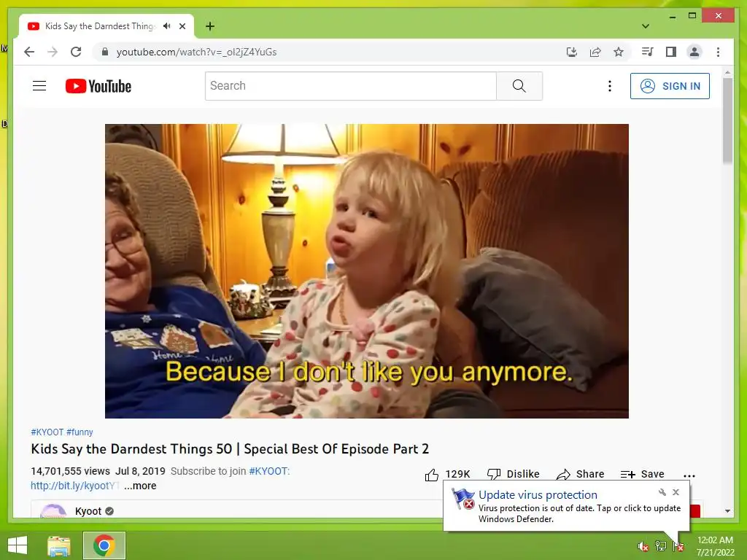This screenshot has height=560, width=747.
Task: Open more actions ellipsis under video
Action: point(689,475)
